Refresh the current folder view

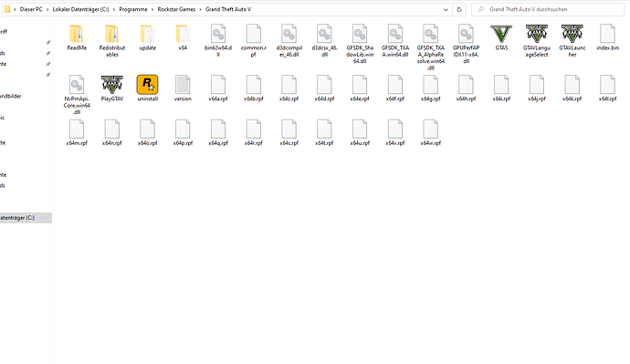pyautogui.click(x=459, y=9)
